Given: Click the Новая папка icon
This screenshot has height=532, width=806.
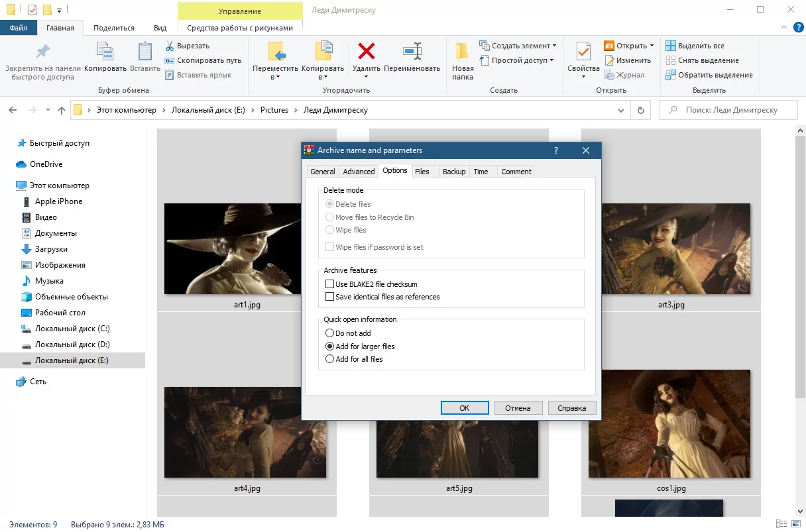Looking at the screenshot, I should 463,52.
